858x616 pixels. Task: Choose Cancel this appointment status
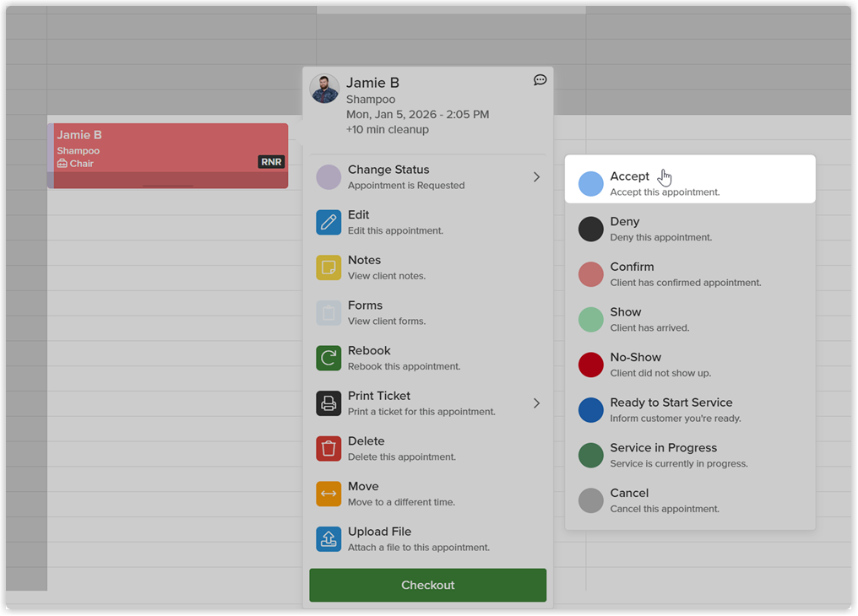(690, 500)
